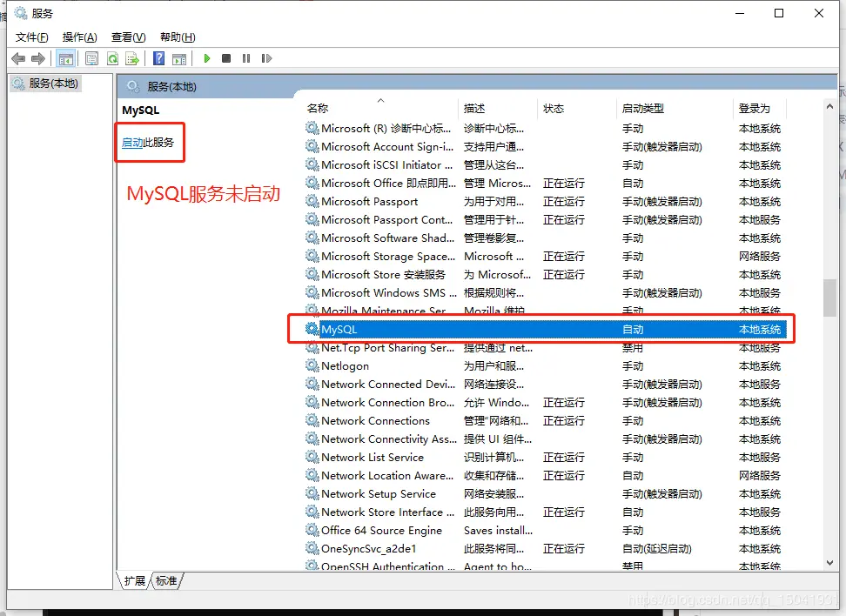Select Microsoft Windows SMS service

click(389, 293)
